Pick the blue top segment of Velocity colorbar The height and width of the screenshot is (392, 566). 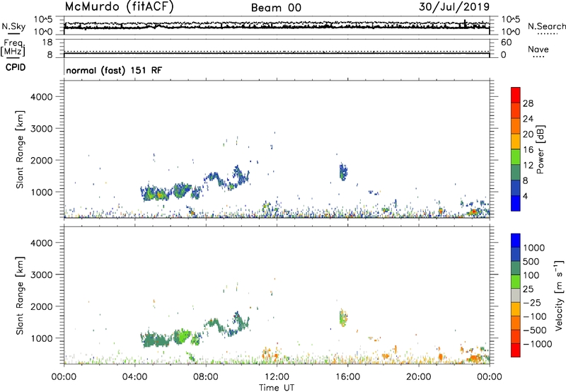tap(516, 241)
